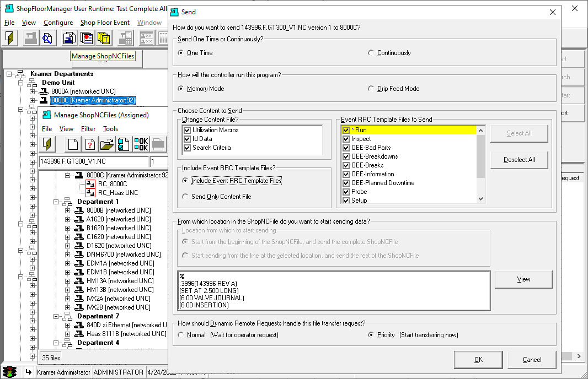Viewport: 588px width, 379px height.
Task: Open the File menu in the main window
Action: (x=9, y=23)
